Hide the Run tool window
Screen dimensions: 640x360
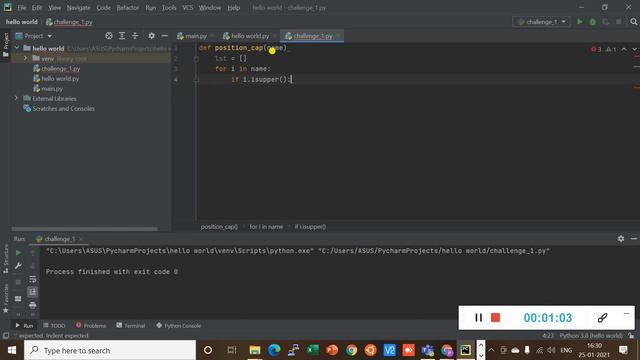pyautogui.click(x=633, y=238)
